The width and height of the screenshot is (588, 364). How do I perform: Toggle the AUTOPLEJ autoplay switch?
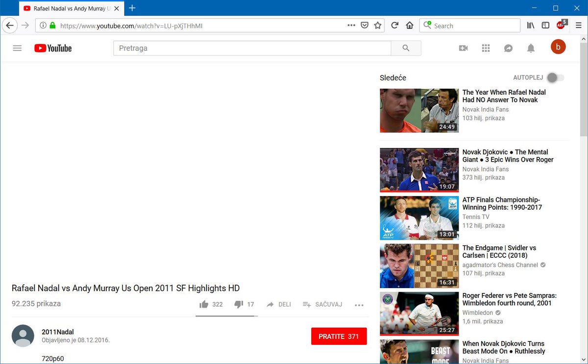555,77
